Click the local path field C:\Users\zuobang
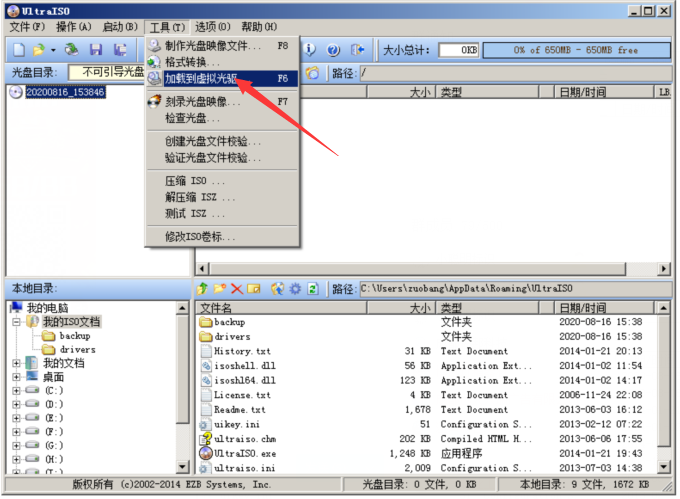This screenshot has height=499, width=680. tap(515, 289)
